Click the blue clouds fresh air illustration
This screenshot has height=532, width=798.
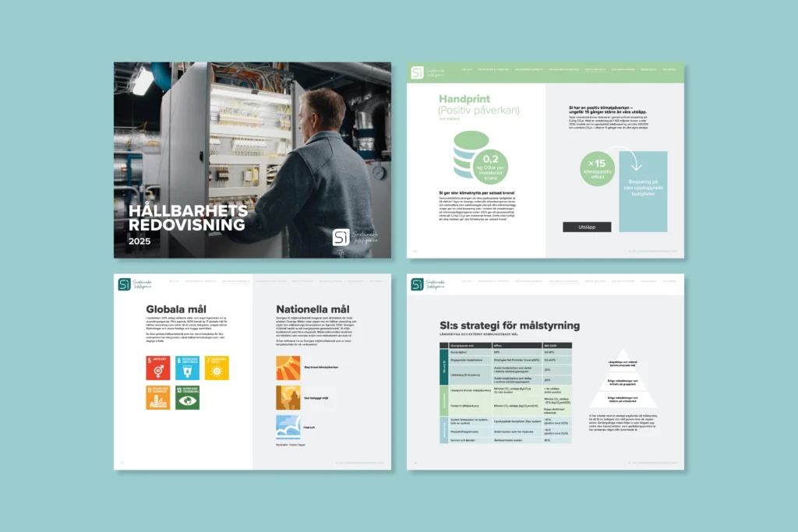click(288, 427)
